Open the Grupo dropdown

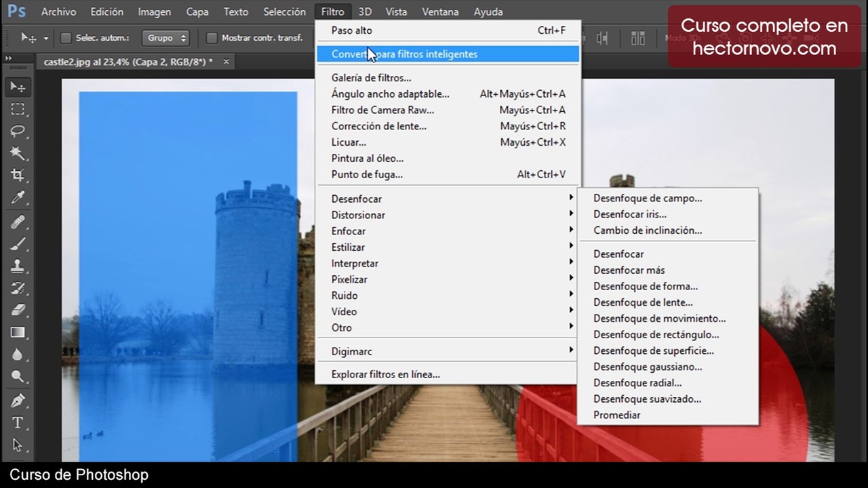165,38
